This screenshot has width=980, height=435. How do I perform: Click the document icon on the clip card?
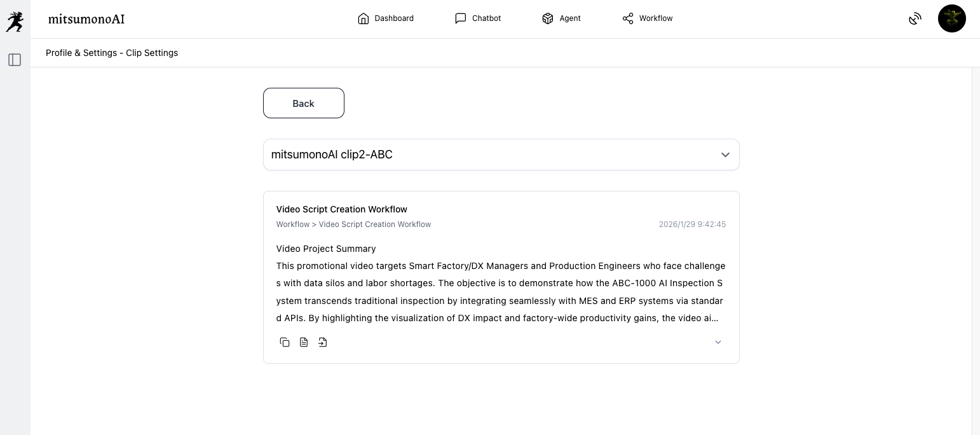304,342
